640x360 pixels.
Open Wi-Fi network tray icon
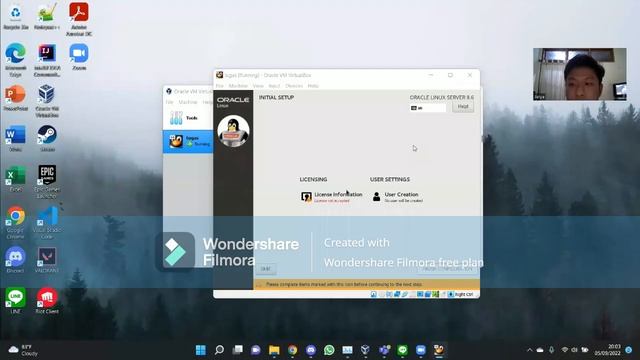[564, 350]
